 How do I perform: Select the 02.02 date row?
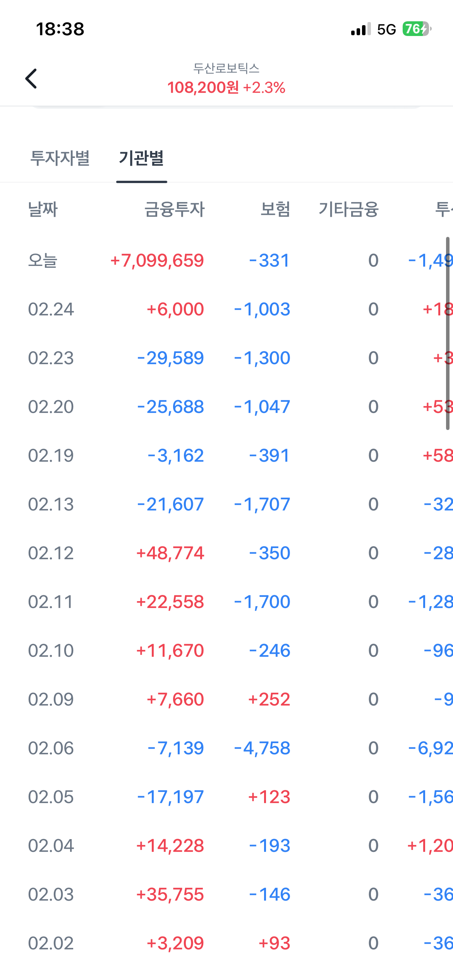point(51,943)
